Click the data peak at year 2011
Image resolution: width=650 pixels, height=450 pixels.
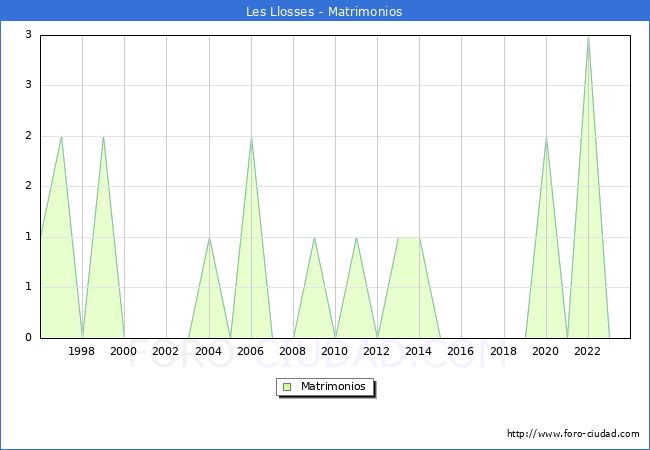click(357, 238)
